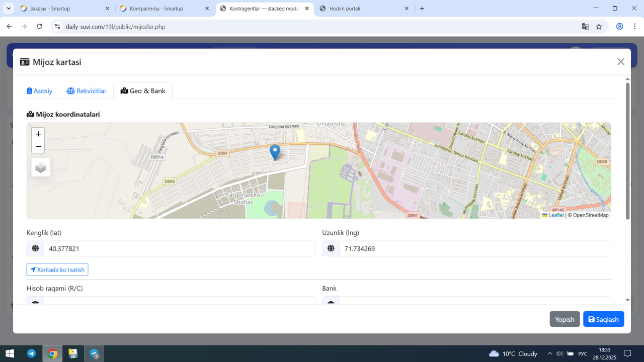Click the modal vertical scrollbar
Viewport: 644px width, 362px height.
pyautogui.click(x=627, y=151)
